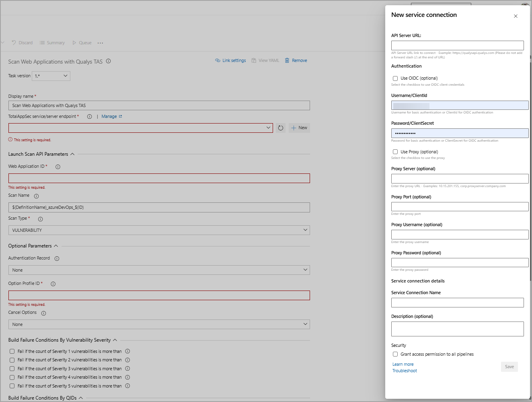Save the new service connection
Screen dimensions: 532x402
pos(509,367)
